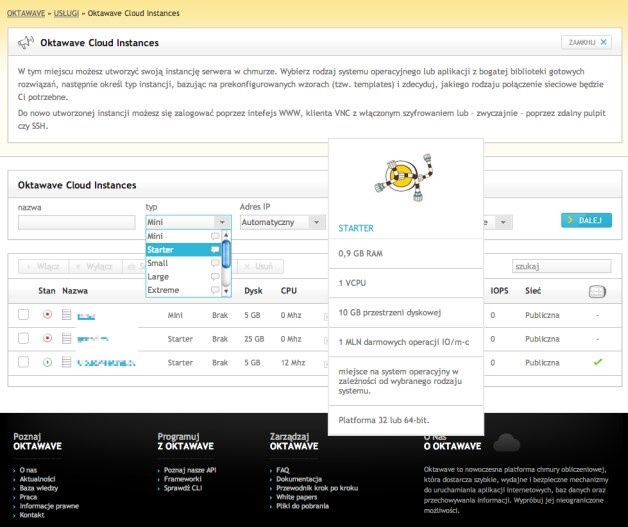The width and height of the screenshot is (628, 527).
Task: Open the O nas footer link
Action: coord(28,470)
